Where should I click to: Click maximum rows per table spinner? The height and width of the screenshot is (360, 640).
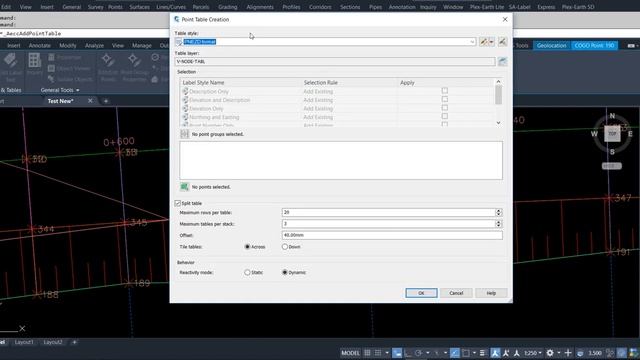(498, 212)
